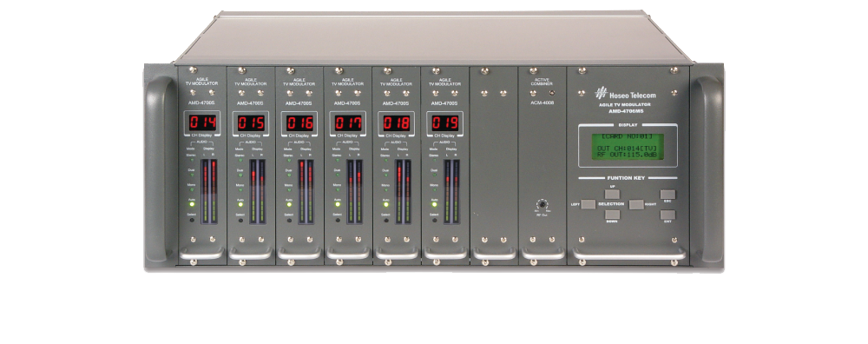
Task: Click the red 019 channel display
Action: (x=444, y=122)
